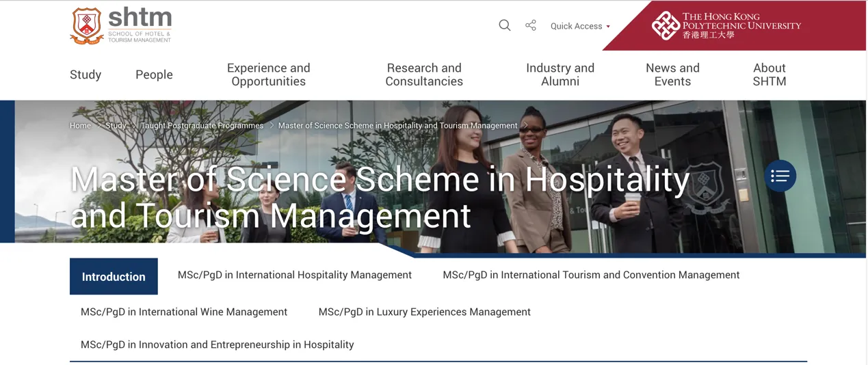
Task: Open the About SHTM menu
Action: (770, 75)
